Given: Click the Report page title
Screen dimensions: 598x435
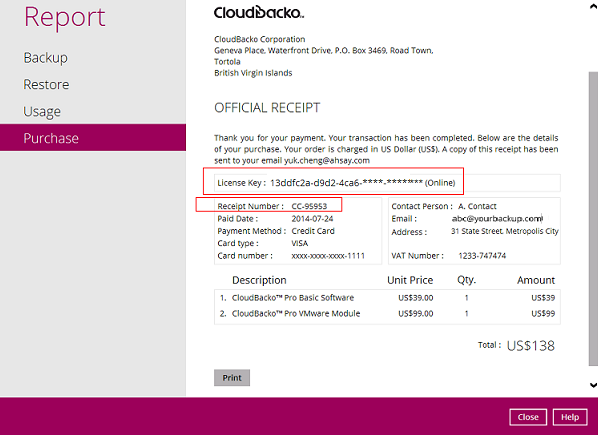Looking at the screenshot, I should [x=64, y=17].
